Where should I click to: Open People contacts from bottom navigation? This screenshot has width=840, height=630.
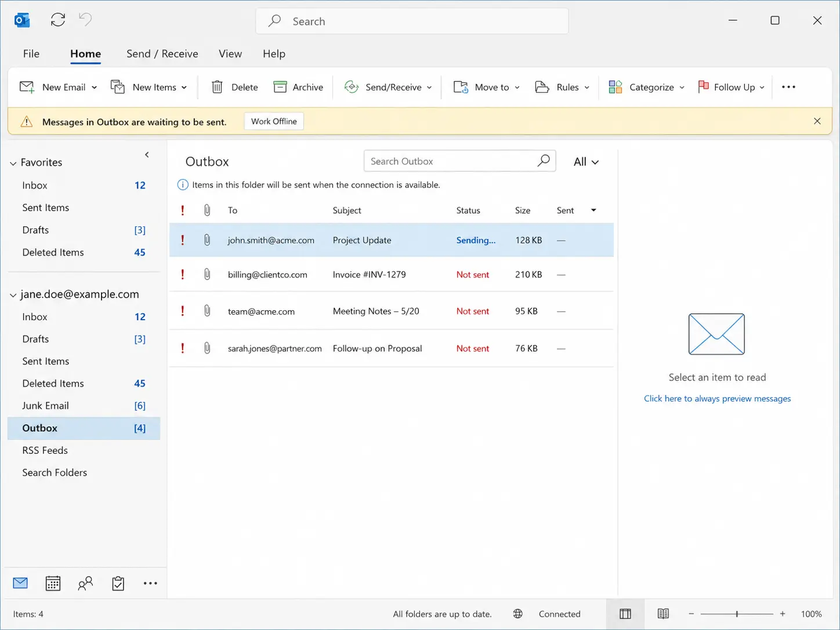point(85,583)
